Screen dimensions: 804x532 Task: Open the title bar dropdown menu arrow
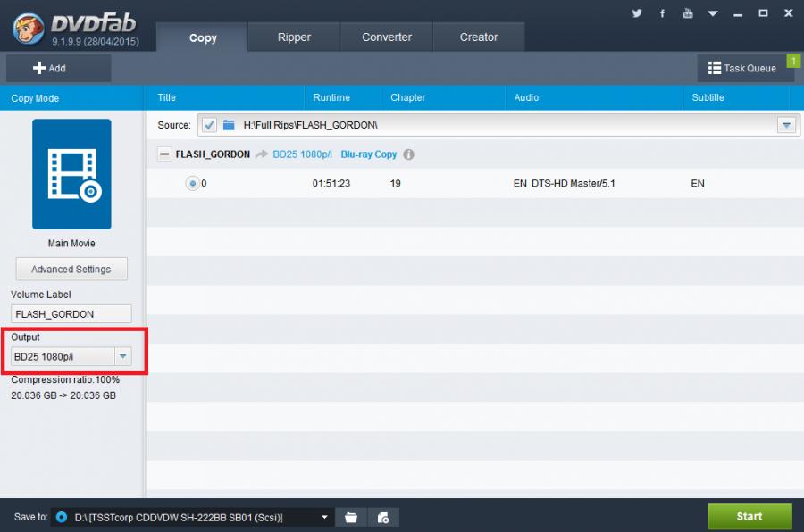click(713, 14)
